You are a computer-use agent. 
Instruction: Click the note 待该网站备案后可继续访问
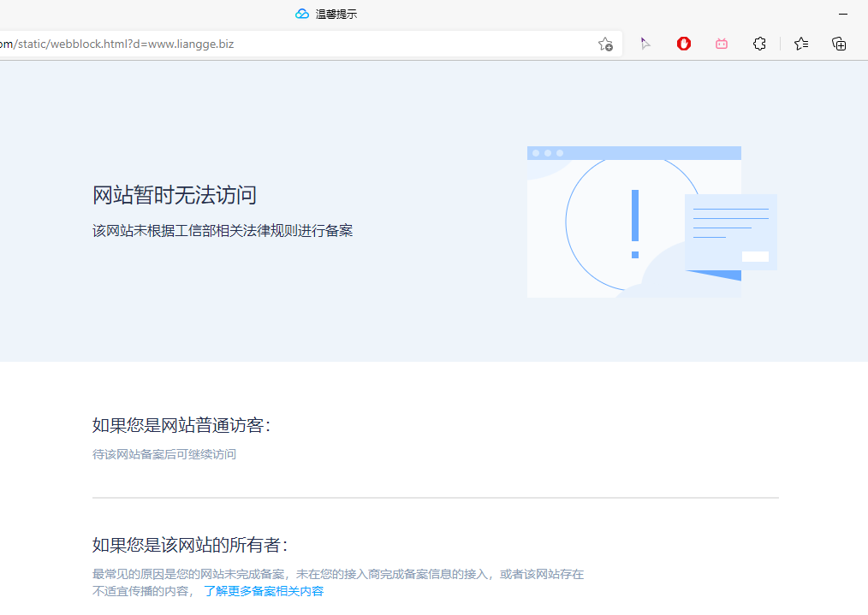[164, 454]
